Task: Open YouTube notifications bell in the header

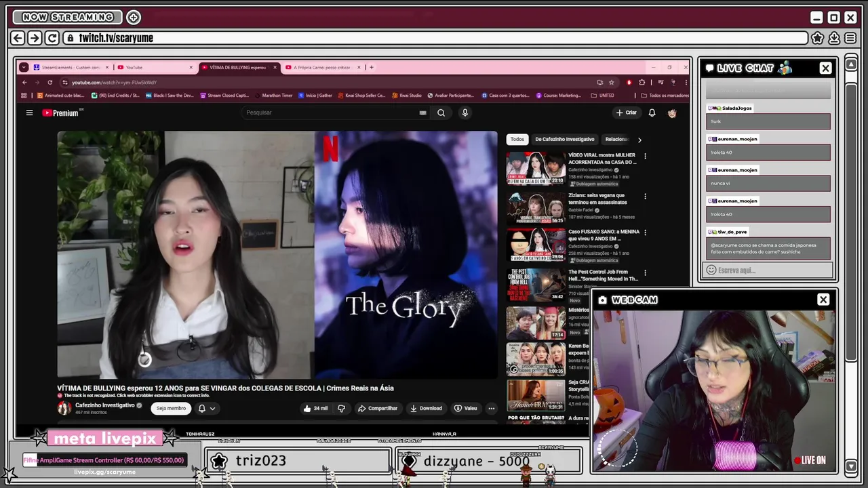Action: [652, 113]
